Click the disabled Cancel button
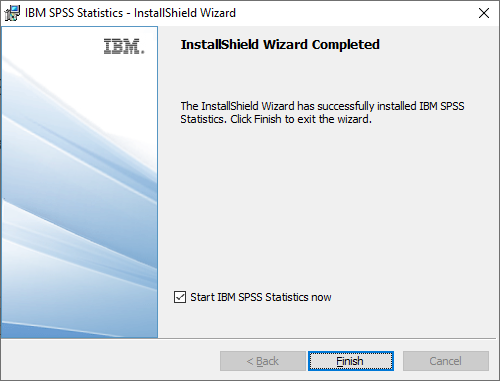Viewport: 500px width, 381px height. (x=446, y=361)
